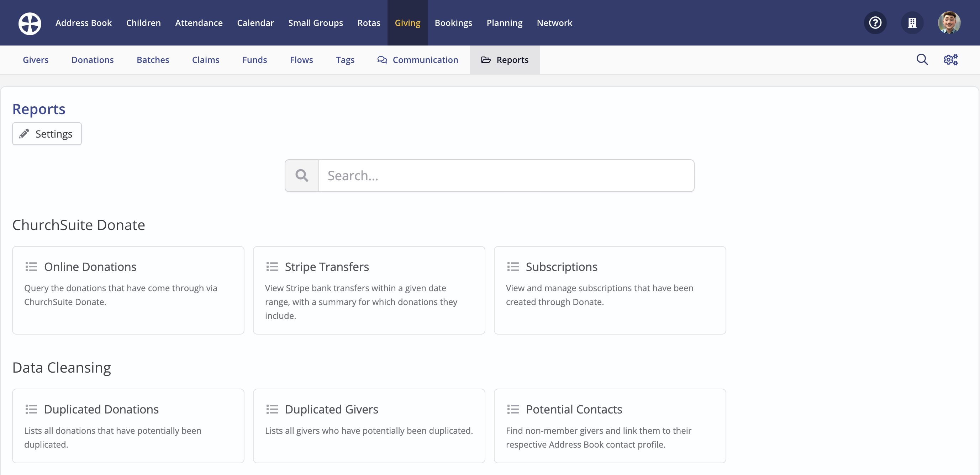Open the Duplicated Givers report
Viewport: 980px width, 475px height.
[369, 426]
